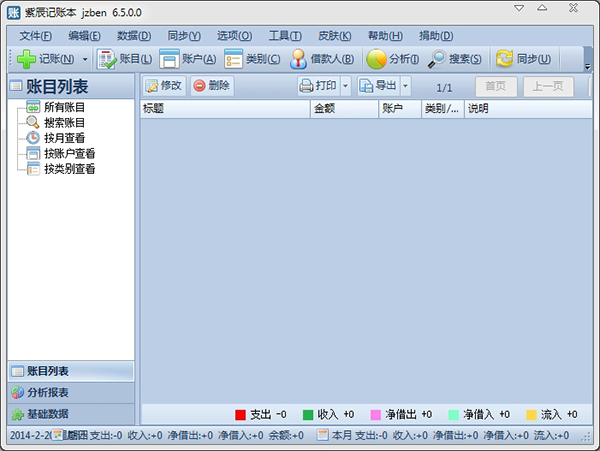Image resolution: width=600 pixels, height=451 pixels.
Task: Click the 修改 edit button
Action: [x=164, y=86]
